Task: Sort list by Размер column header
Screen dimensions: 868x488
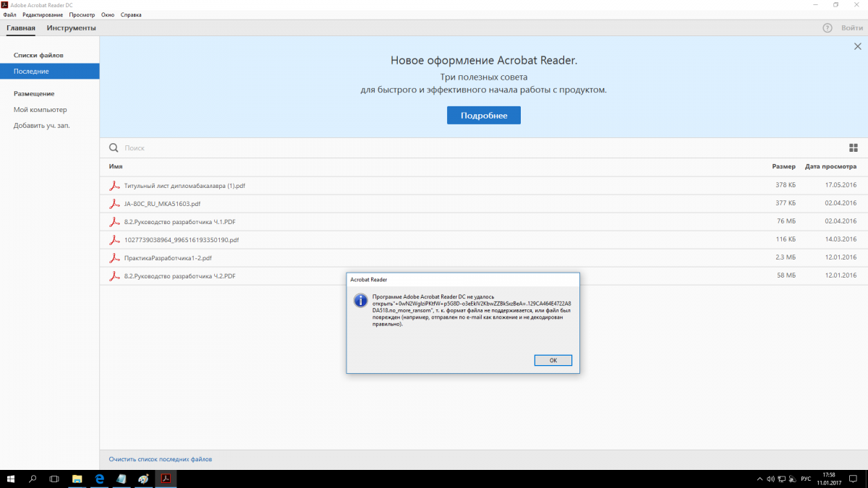Action: (783, 166)
